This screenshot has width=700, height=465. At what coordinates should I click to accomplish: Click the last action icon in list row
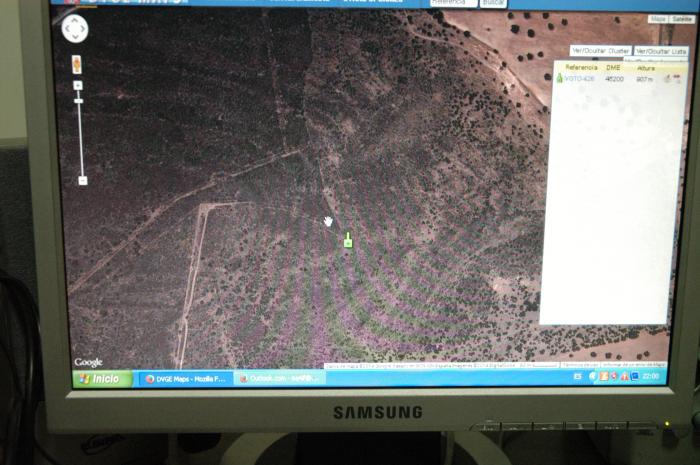pyautogui.click(x=677, y=79)
